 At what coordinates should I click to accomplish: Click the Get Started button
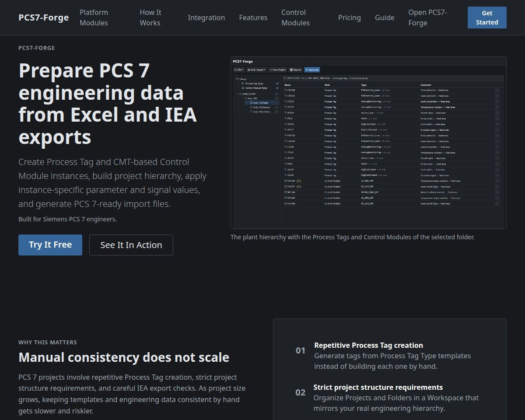pos(487,17)
